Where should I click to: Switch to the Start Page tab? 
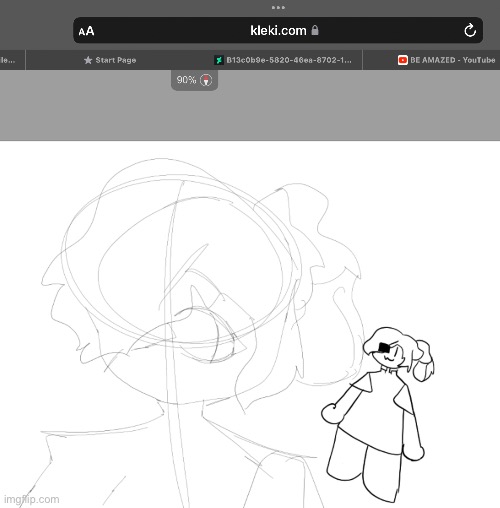[110, 60]
